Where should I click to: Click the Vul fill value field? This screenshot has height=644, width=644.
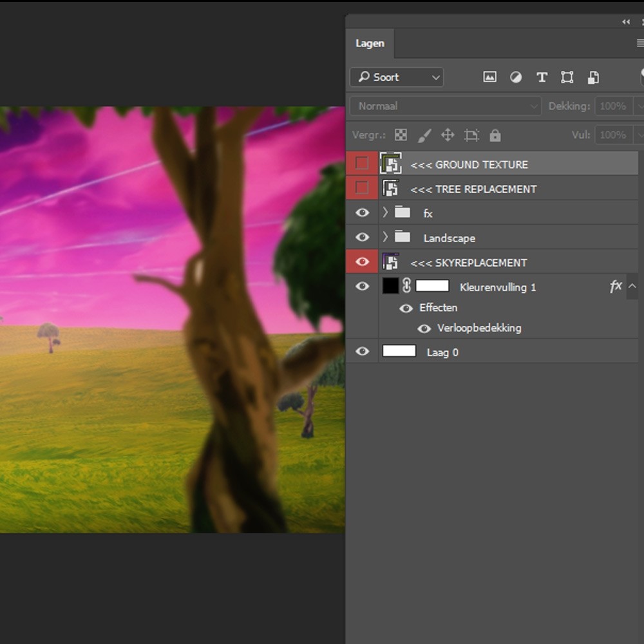click(x=614, y=135)
